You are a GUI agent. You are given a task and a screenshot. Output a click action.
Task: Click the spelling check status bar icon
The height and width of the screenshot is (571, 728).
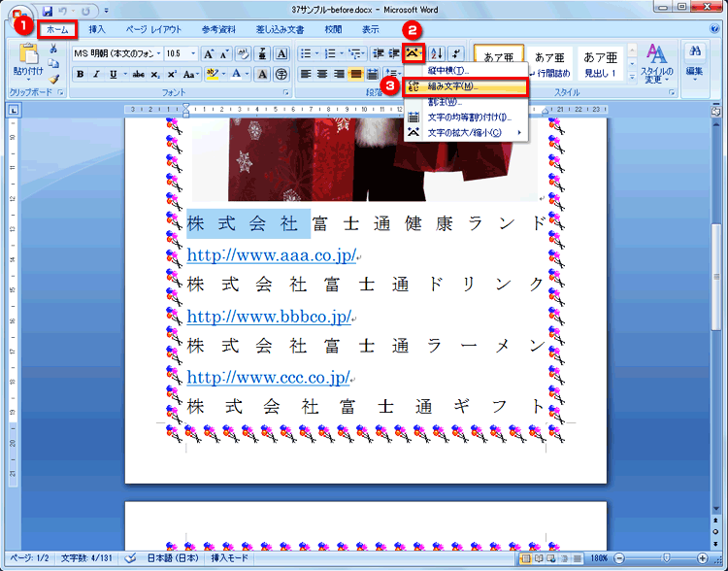tap(130, 557)
